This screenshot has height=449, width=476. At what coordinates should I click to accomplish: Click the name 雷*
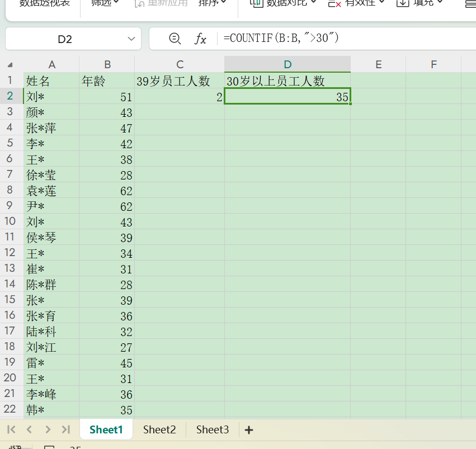tap(35, 363)
